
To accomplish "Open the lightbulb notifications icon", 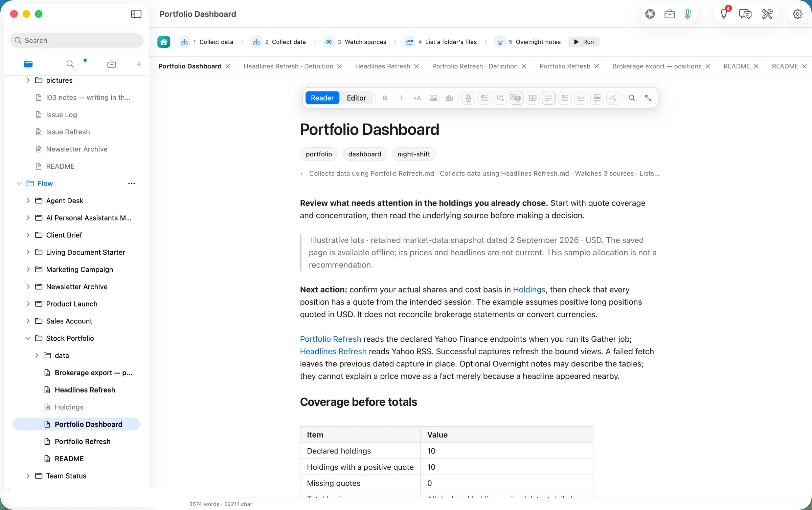I will coord(724,14).
